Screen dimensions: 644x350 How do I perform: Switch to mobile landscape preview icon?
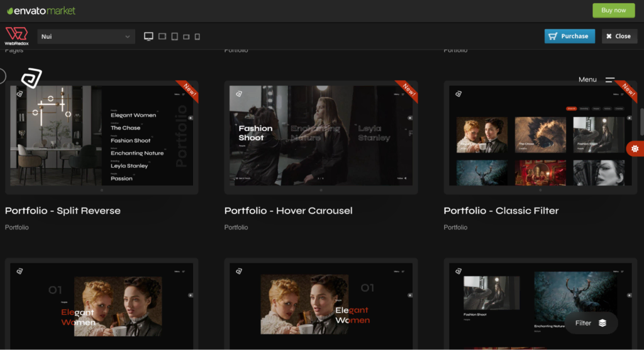click(x=186, y=37)
